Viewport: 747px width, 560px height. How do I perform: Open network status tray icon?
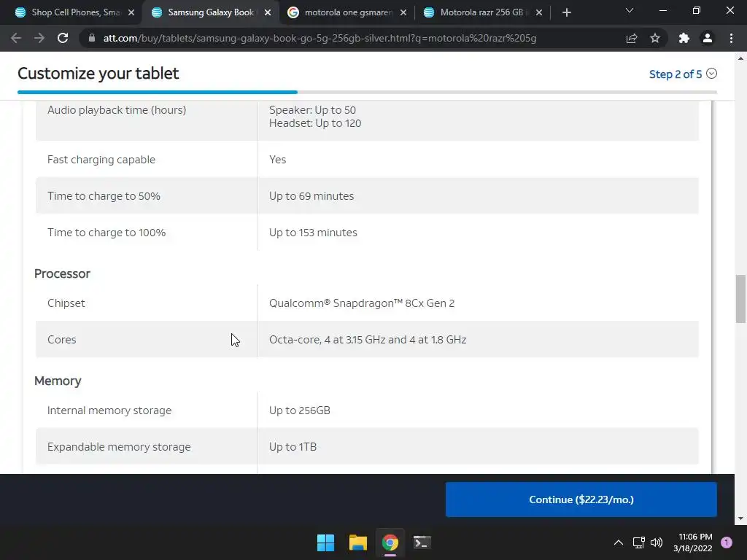click(x=638, y=542)
